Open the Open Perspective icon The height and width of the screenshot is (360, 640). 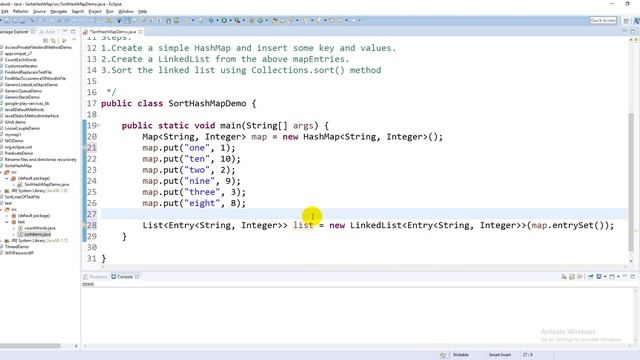626,20
